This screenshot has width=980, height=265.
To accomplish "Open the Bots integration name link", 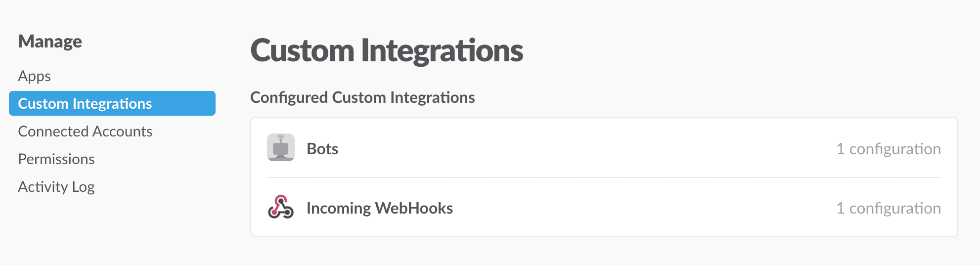I will pyautogui.click(x=322, y=149).
